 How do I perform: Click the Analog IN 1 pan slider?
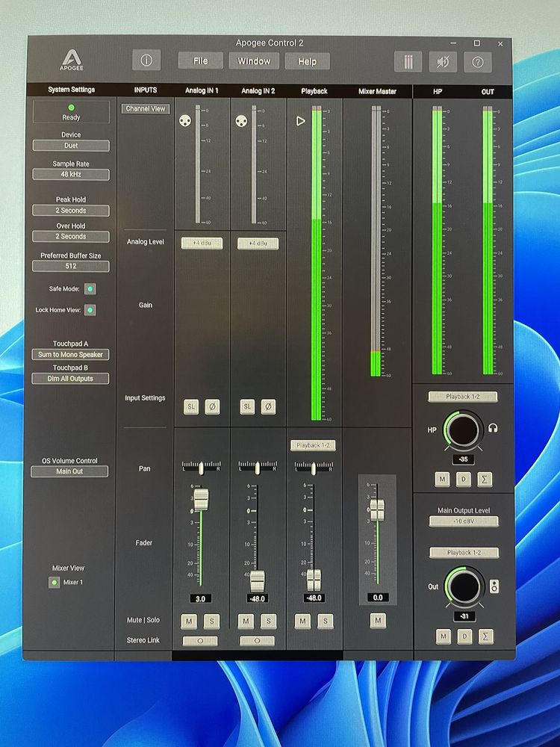click(201, 468)
